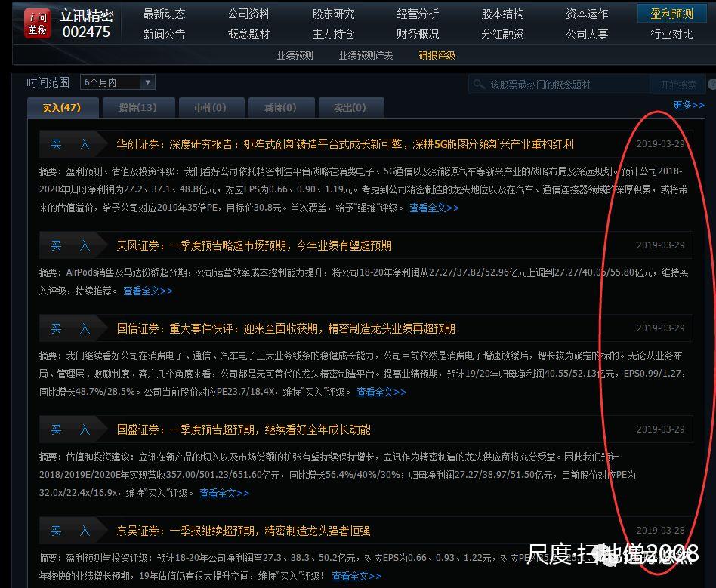Select the highlighted 盈利预测 menu item
This screenshot has width=716, height=588.
(671, 14)
